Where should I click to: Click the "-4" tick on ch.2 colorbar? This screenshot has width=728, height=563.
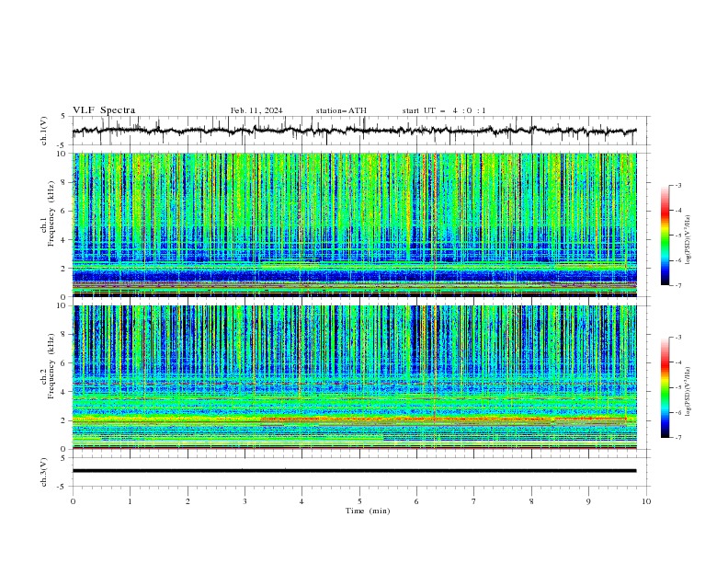coord(677,362)
